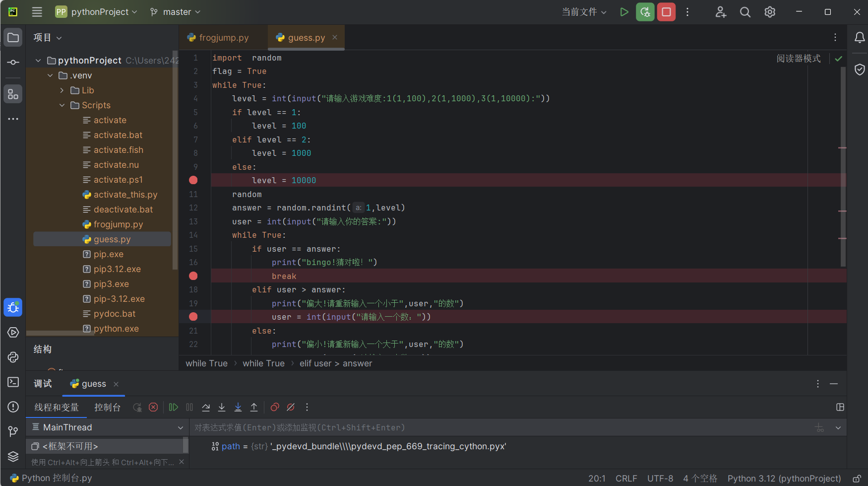Screen dimensions: 868x486
Task: Stop the running debug session
Action: pos(666,12)
